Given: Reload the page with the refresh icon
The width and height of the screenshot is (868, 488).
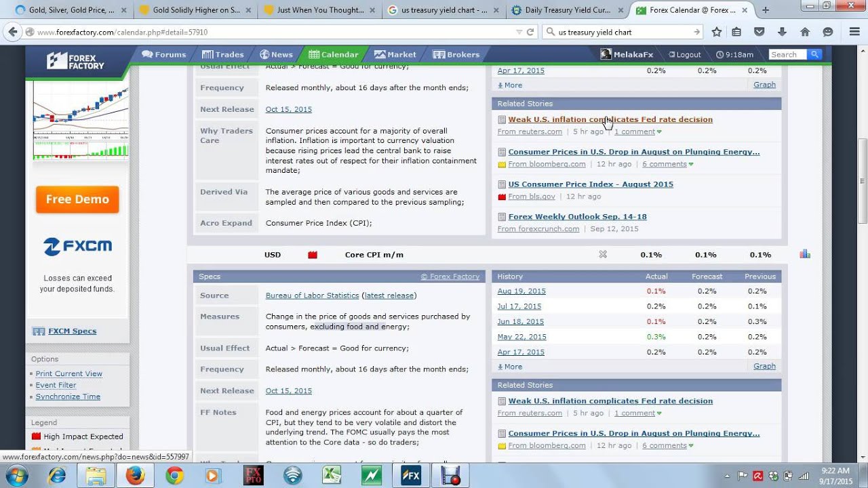Looking at the screenshot, I should click(x=530, y=32).
